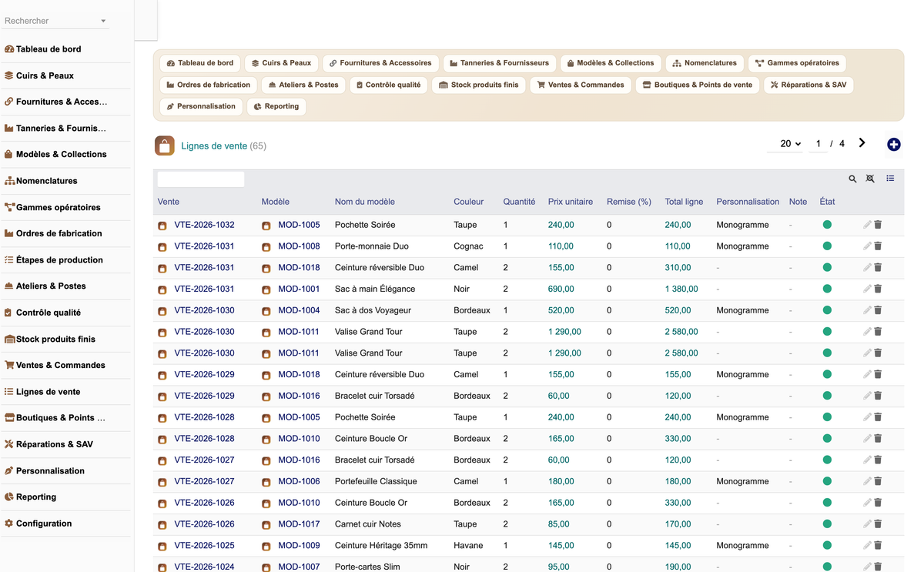Click the green status dot of Valise Grand Tour VTE-2026-1030 first row
The height and width of the screenshot is (572, 924).
[827, 332]
